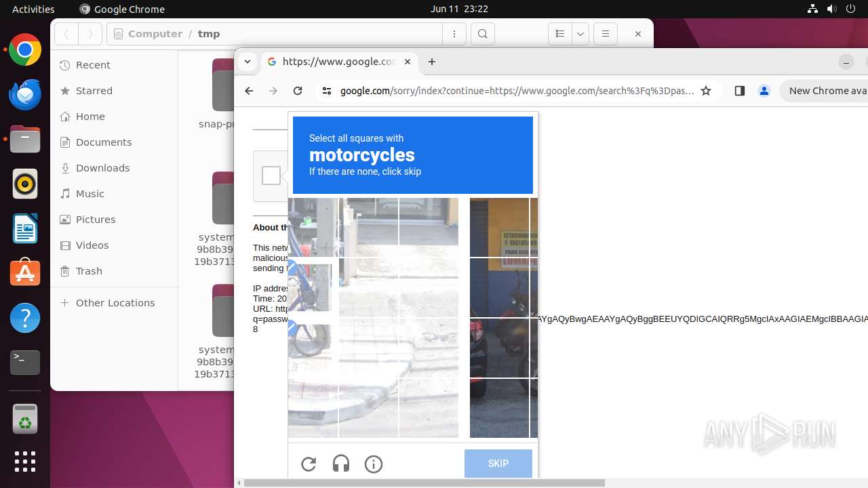868x488 pixels.
Task: Launch Thunderbird mail from the dock
Action: [x=25, y=95]
